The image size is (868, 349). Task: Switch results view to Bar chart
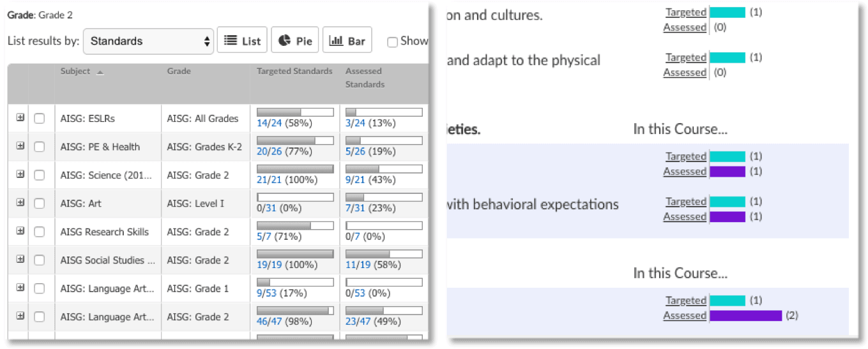click(347, 41)
